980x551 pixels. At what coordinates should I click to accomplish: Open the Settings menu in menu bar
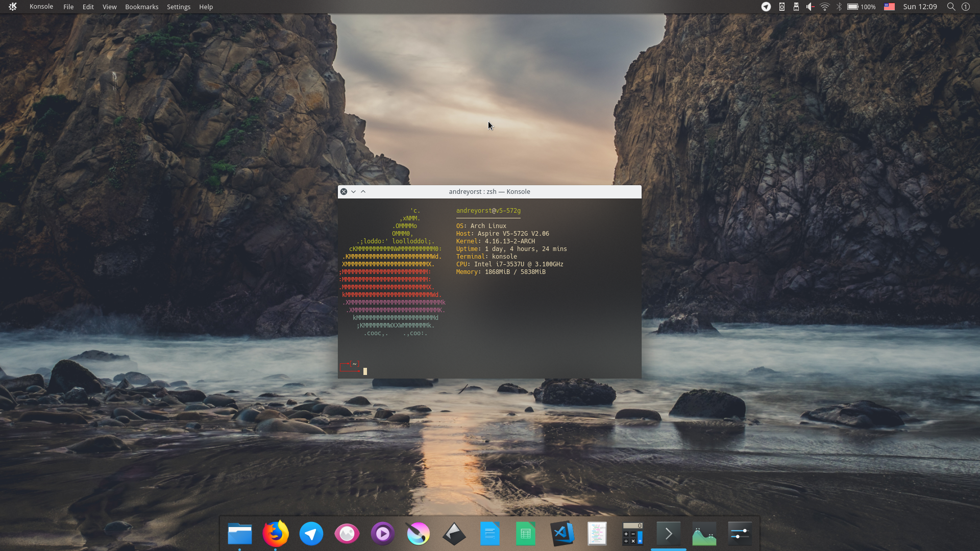(178, 7)
